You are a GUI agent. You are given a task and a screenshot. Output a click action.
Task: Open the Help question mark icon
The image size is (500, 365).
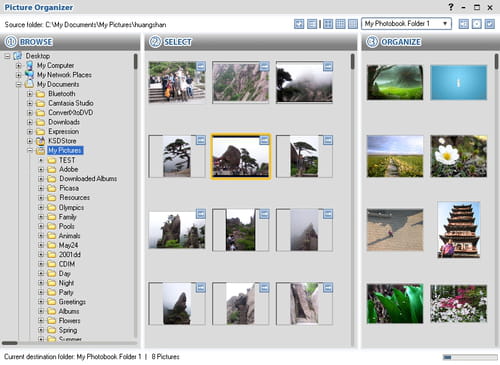click(x=451, y=7)
